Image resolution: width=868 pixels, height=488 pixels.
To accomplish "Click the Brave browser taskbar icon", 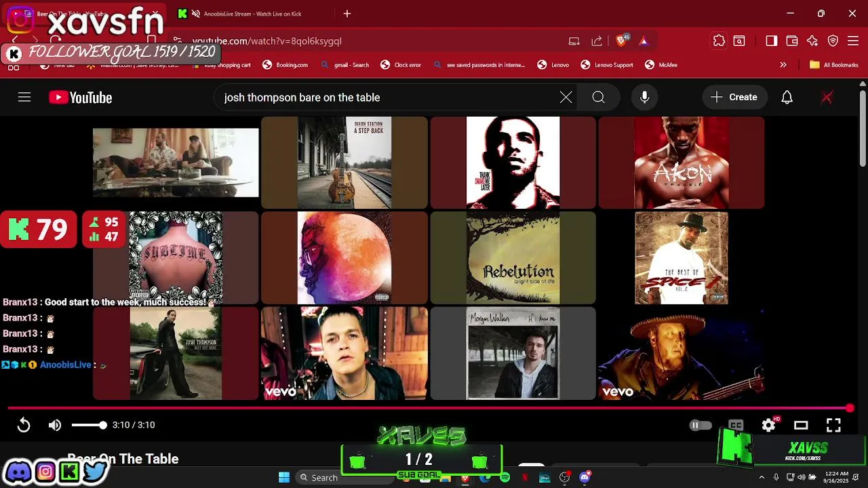I will pos(465,477).
